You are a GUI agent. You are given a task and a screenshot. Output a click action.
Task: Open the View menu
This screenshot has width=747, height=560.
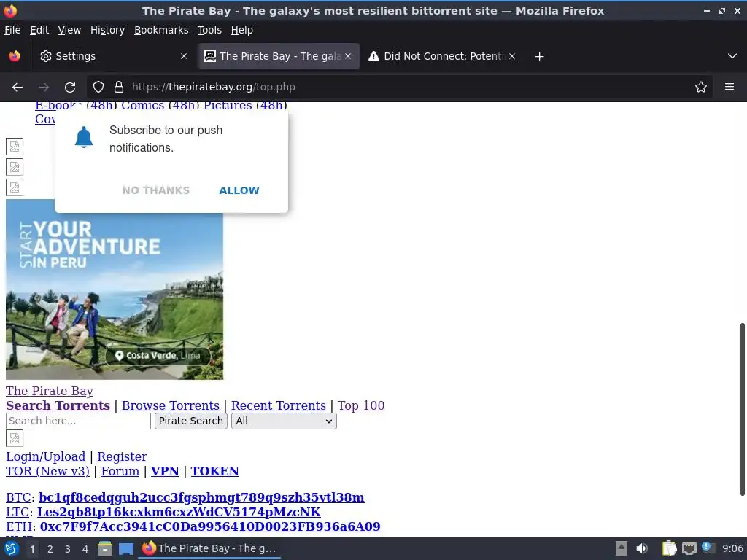69,30
